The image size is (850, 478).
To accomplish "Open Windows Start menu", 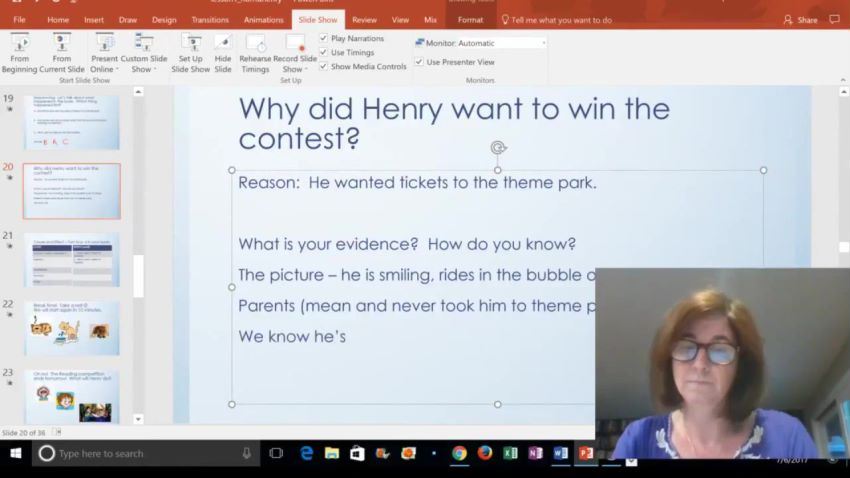I will (16, 453).
